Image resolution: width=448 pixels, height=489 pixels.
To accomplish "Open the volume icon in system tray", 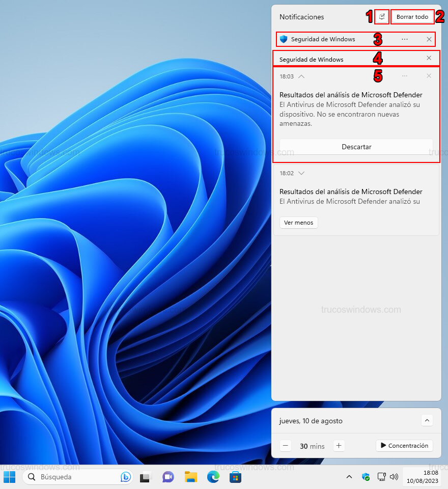I will 395,477.
